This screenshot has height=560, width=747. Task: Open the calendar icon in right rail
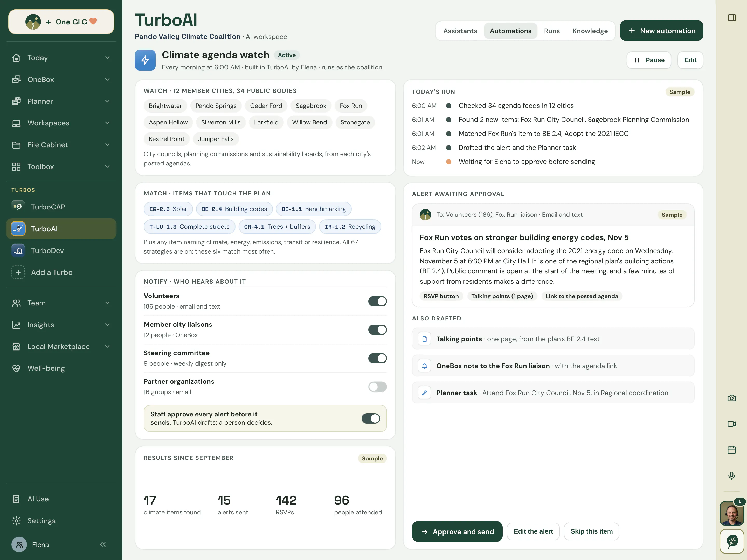pos(731,450)
